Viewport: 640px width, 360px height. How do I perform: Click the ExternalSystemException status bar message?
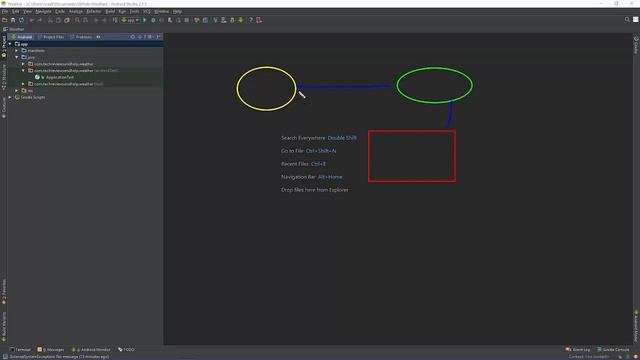[x=59, y=356]
